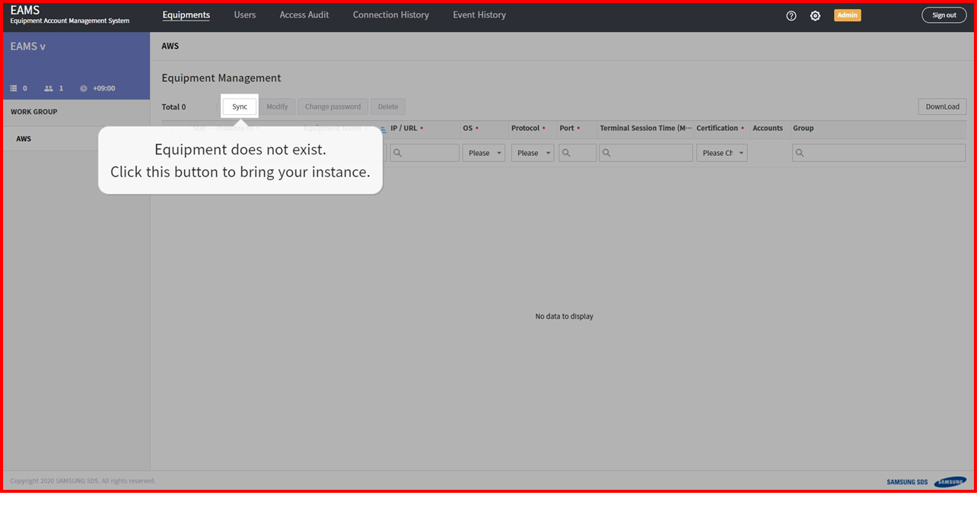View the Connection History tab

tap(391, 15)
